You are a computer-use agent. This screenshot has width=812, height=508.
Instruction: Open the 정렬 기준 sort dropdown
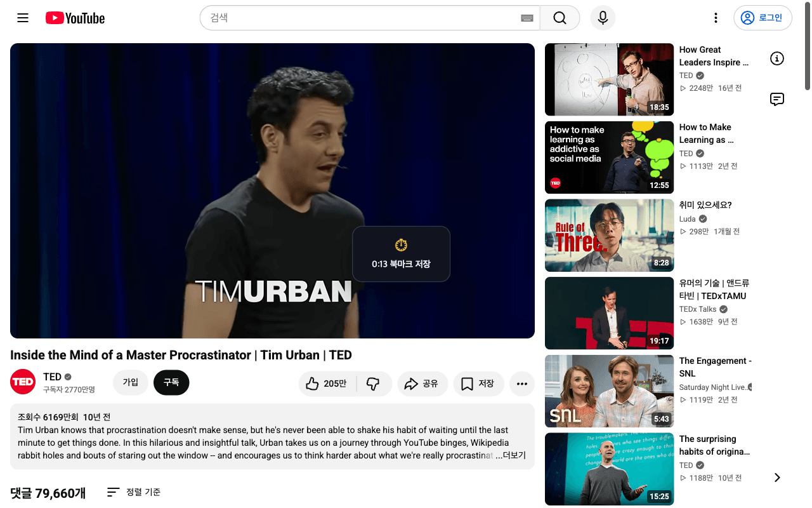point(134,492)
